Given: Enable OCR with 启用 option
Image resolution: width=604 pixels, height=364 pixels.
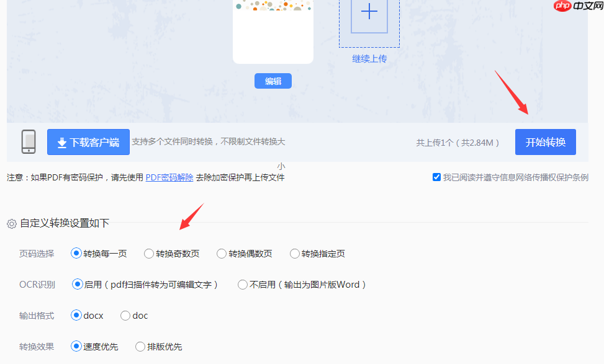Looking at the screenshot, I should (x=76, y=285).
